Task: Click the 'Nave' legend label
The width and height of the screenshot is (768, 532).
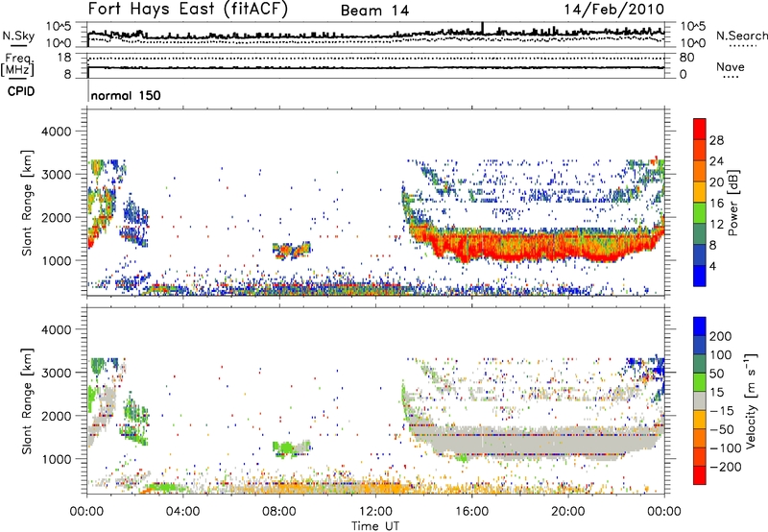Action: click(x=731, y=66)
